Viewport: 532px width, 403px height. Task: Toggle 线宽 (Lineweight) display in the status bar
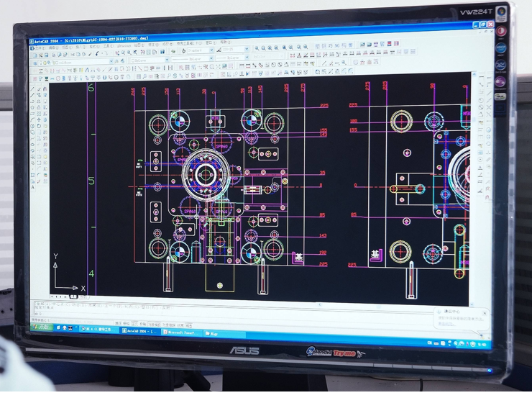180,325
